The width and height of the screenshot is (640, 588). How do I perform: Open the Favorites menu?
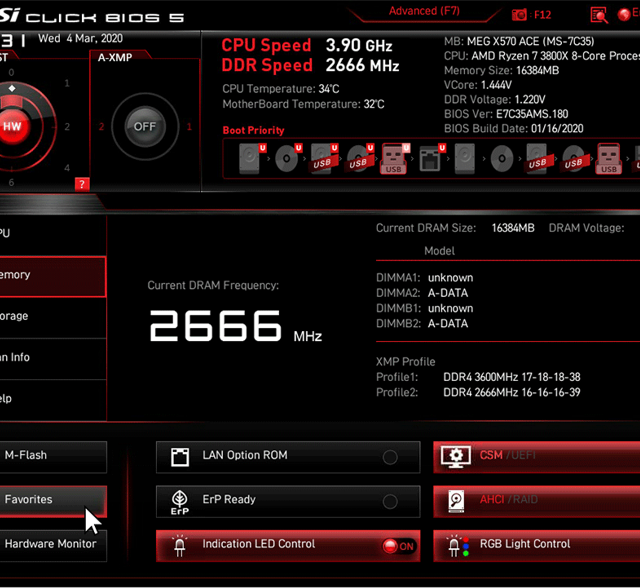pyautogui.click(x=53, y=501)
